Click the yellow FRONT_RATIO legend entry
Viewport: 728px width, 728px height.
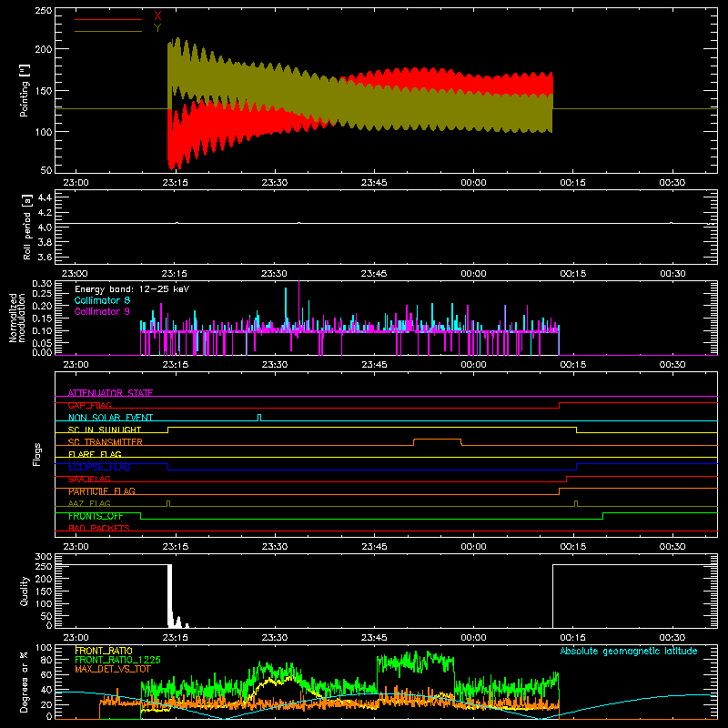pos(104,651)
